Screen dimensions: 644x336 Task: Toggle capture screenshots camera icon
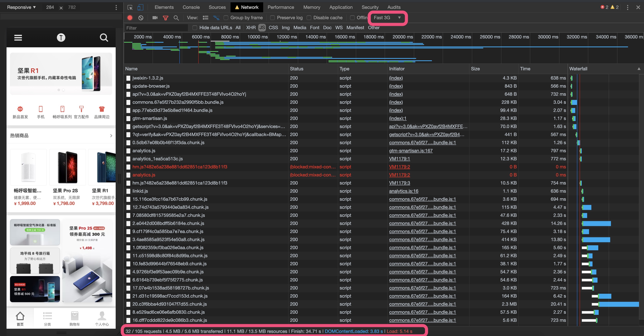[155, 18]
